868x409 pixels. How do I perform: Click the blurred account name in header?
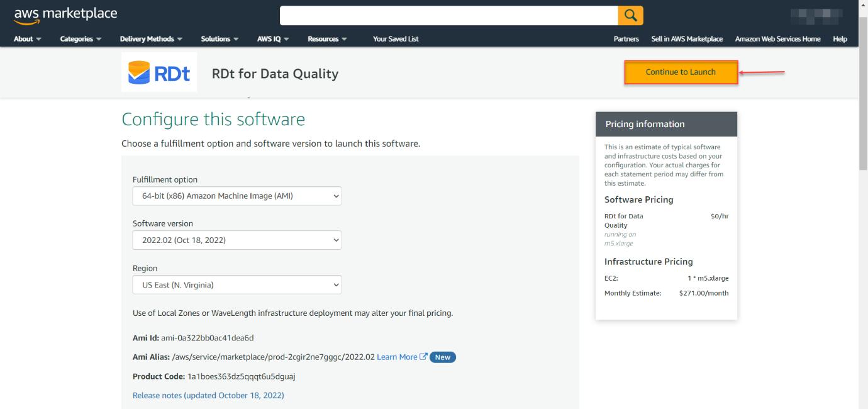click(816, 15)
